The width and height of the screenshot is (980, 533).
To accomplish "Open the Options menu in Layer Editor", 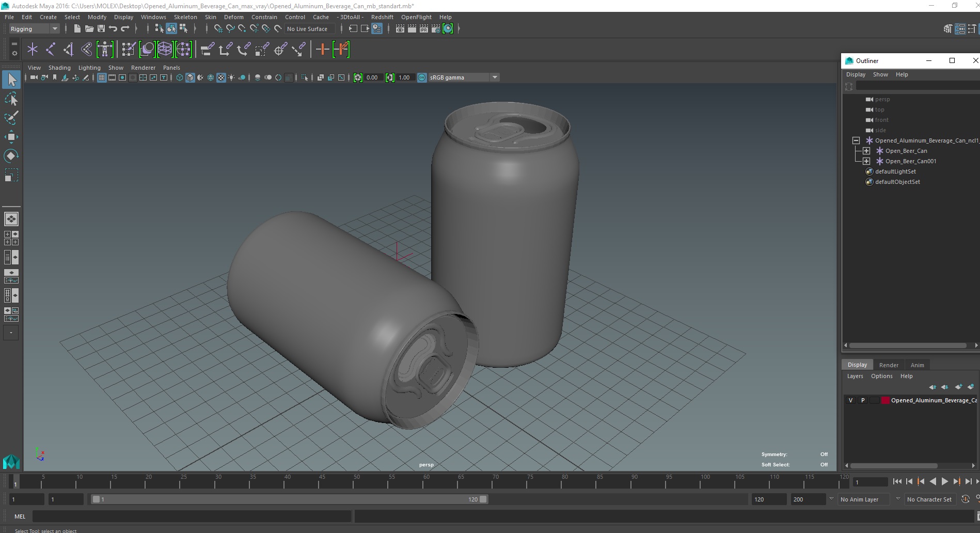I will [x=881, y=376].
